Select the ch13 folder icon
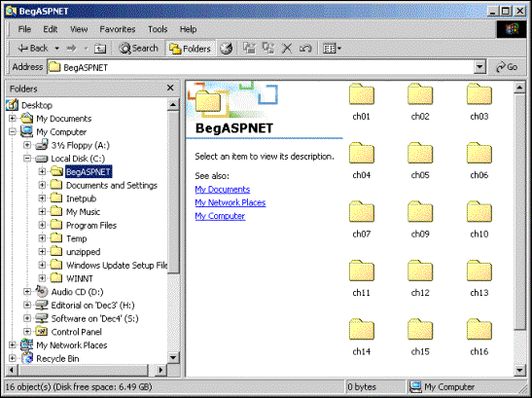 (x=479, y=271)
